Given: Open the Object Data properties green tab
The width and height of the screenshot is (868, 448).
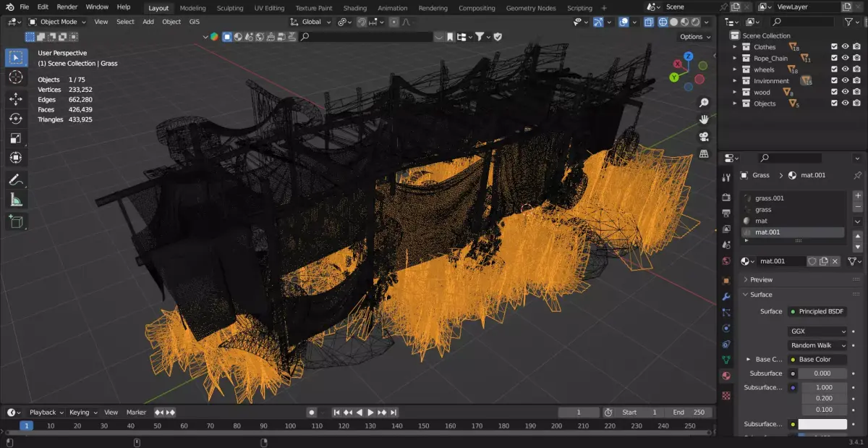Looking at the screenshot, I should click(x=726, y=360).
